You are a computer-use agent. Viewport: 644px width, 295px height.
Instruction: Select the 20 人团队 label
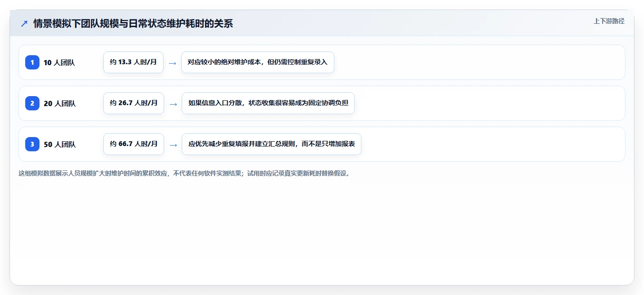click(x=59, y=103)
